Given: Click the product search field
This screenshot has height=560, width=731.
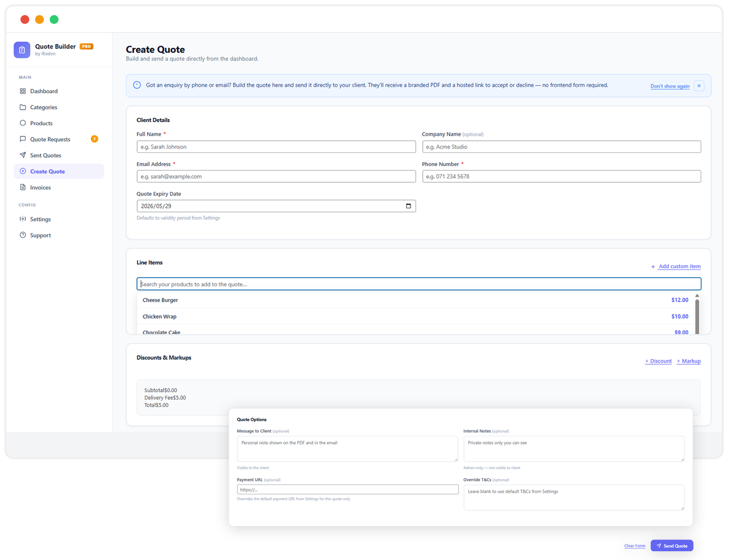Looking at the screenshot, I should (x=419, y=284).
